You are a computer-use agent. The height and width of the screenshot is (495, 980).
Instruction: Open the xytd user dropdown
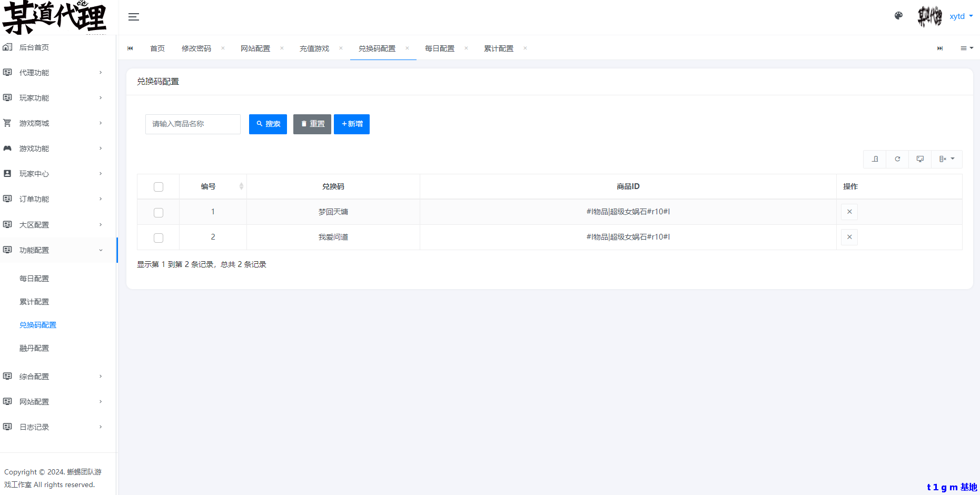[961, 16]
